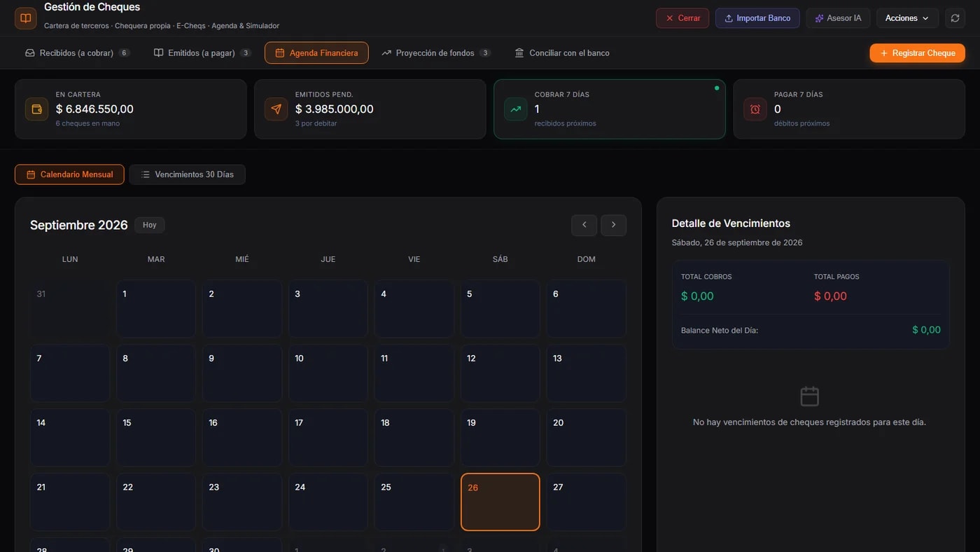The image size is (980, 552).
Task: Click the date Sábado, 26 de septiembre de 2026
Action: tap(737, 242)
